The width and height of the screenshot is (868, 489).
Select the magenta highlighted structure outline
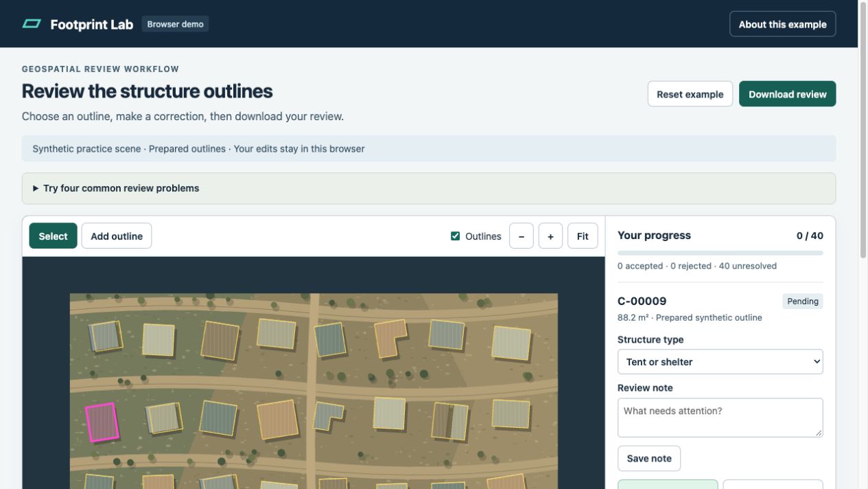[x=102, y=422]
